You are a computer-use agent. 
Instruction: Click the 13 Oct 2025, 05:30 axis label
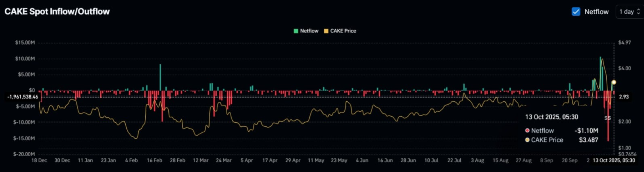614,160
